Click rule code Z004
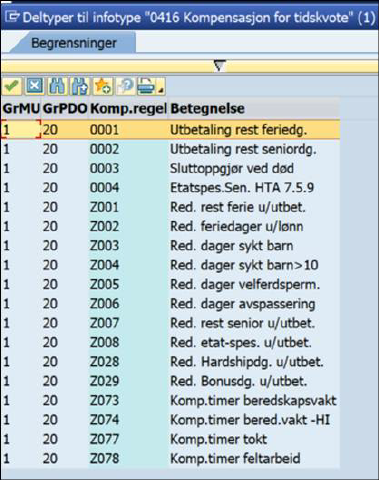The image size is (379, 480). [x=104, y=265]
